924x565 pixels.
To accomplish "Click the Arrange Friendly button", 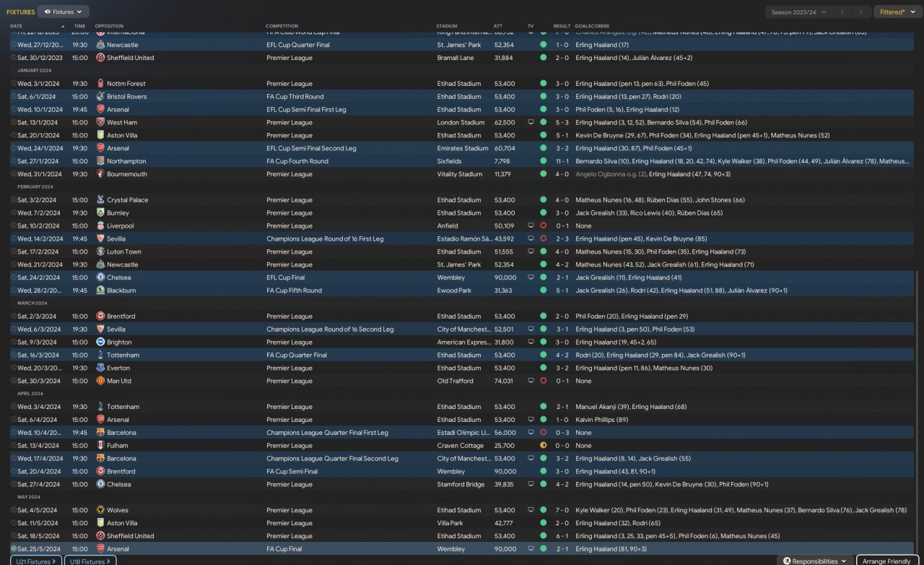I will pos(887,561).
